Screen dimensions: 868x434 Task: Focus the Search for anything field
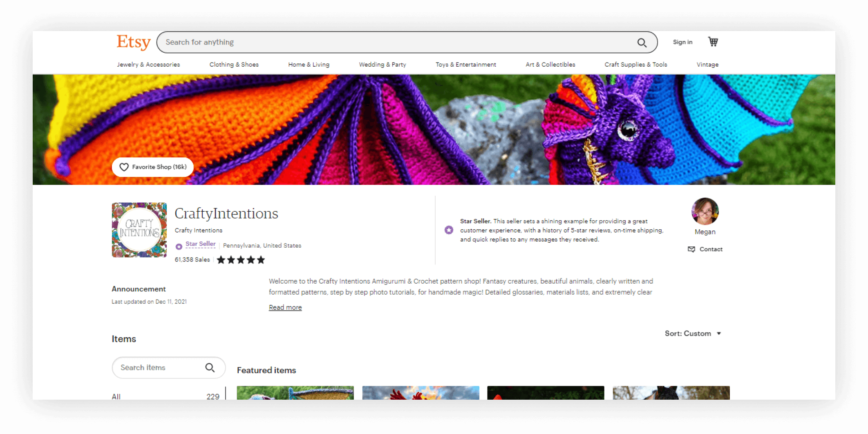[407, 43]
